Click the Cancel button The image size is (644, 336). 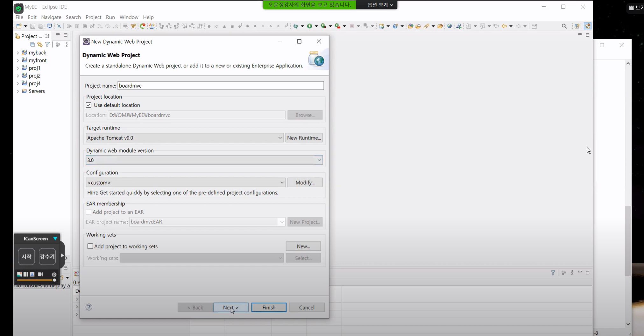pos(307,307)
